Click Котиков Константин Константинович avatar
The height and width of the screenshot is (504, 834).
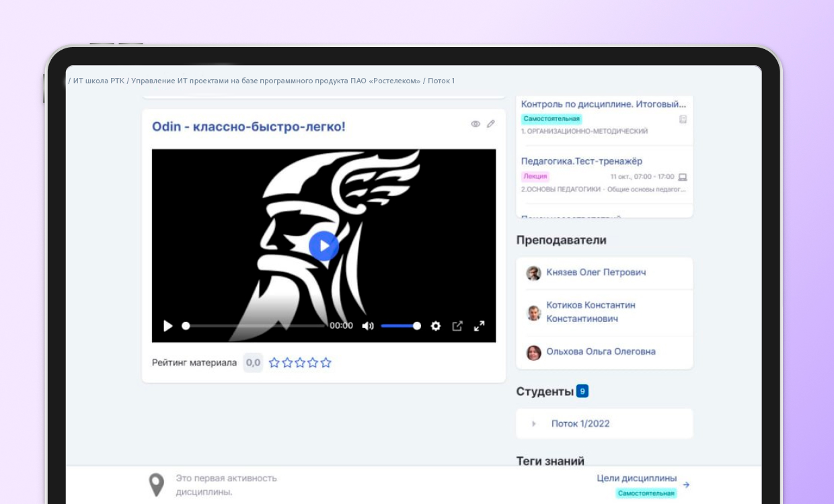point(533,312)
